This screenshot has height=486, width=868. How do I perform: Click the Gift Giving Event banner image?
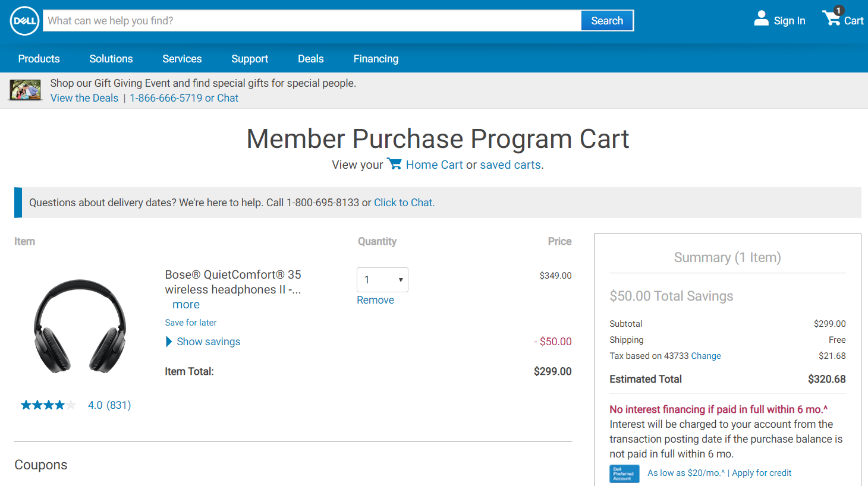[25, 90]
